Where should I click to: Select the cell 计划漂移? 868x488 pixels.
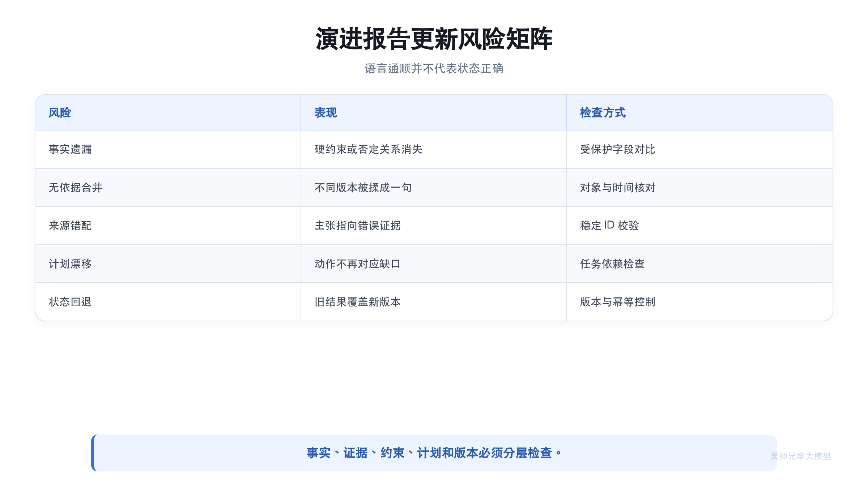pyautogui.click(x=168, y=264)
